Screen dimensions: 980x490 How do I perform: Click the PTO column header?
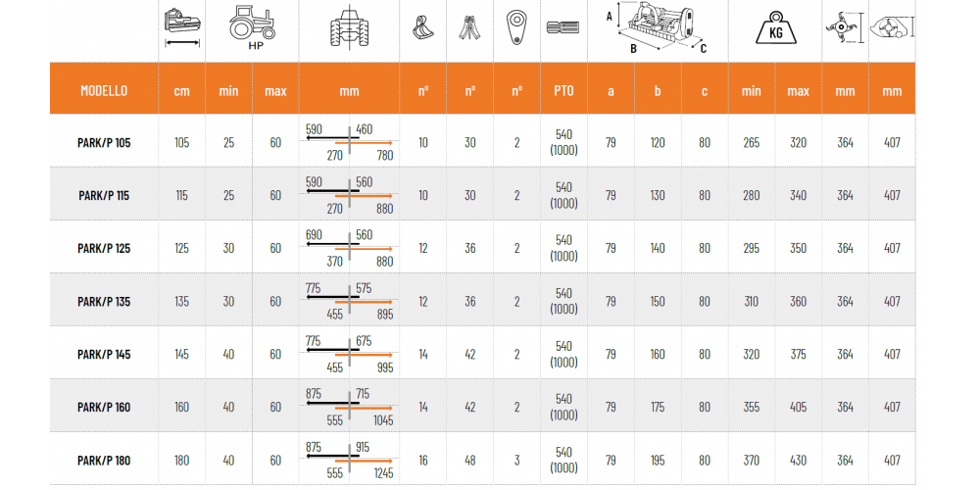(x=563, y=91)
